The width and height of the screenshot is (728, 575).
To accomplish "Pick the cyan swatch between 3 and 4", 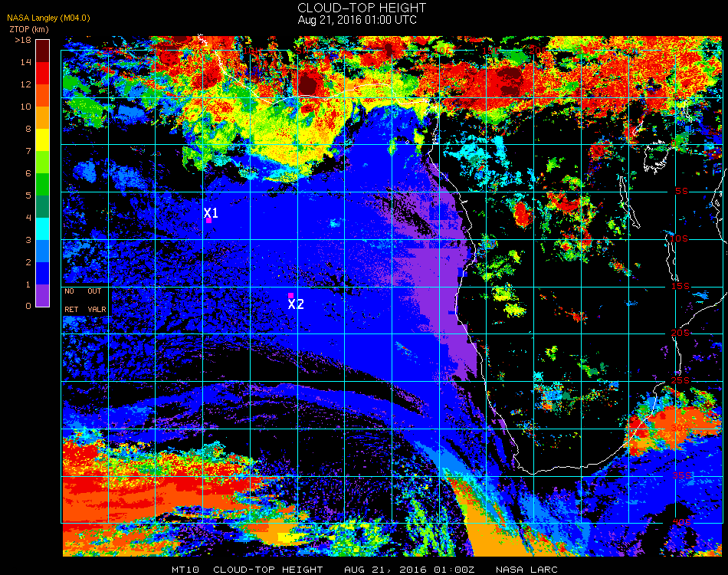I will click(x=42, y=229).
